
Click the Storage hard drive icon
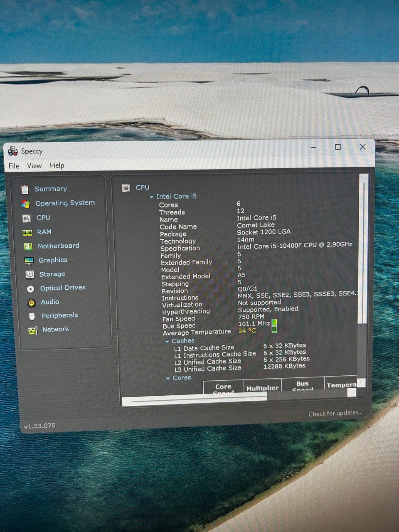pyautogui.click(x=30, y=274)
